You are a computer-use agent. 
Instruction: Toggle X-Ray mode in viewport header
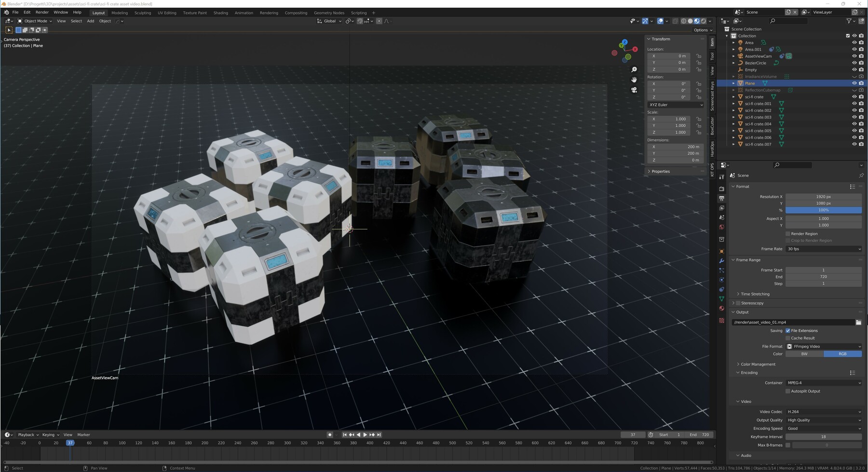[675, 21]
